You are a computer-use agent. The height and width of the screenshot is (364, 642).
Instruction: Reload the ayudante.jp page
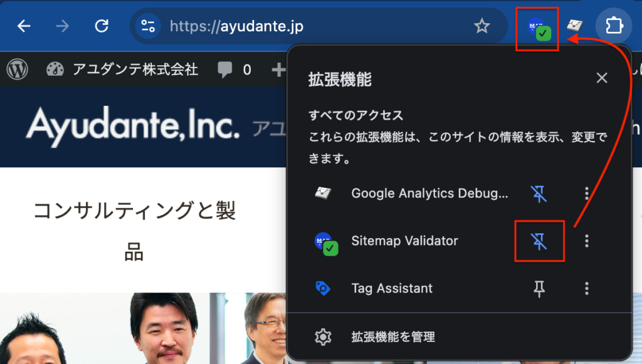coord(102,26)
